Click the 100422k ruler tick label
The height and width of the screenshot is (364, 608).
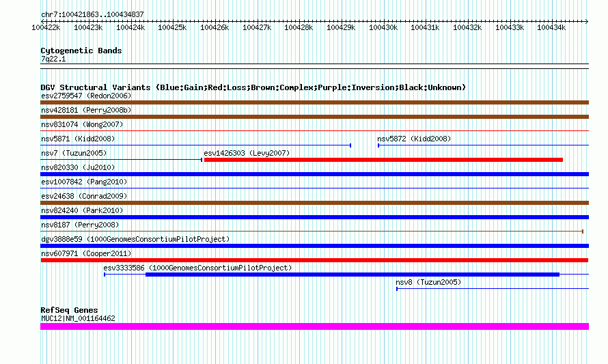(x=46, y=27)
